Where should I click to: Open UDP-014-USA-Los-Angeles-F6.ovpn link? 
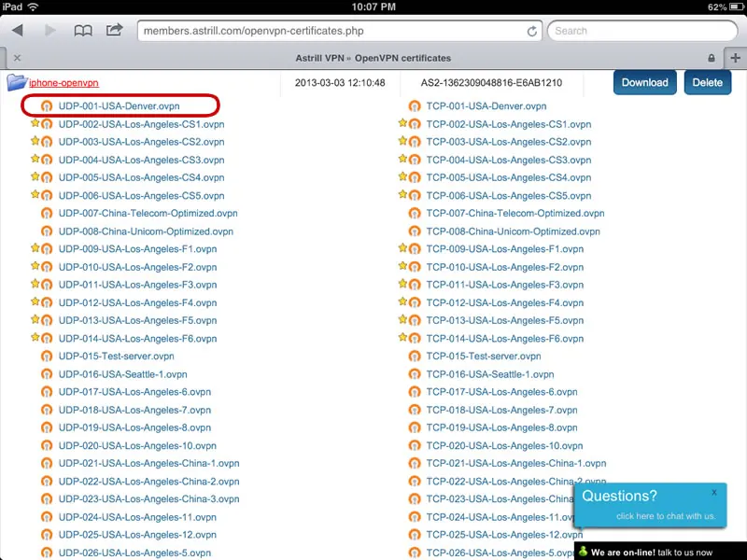point(137,339)
